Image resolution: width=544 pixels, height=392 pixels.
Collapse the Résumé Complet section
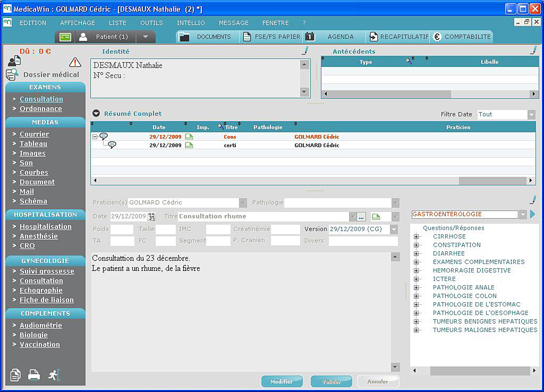(96, 113)
